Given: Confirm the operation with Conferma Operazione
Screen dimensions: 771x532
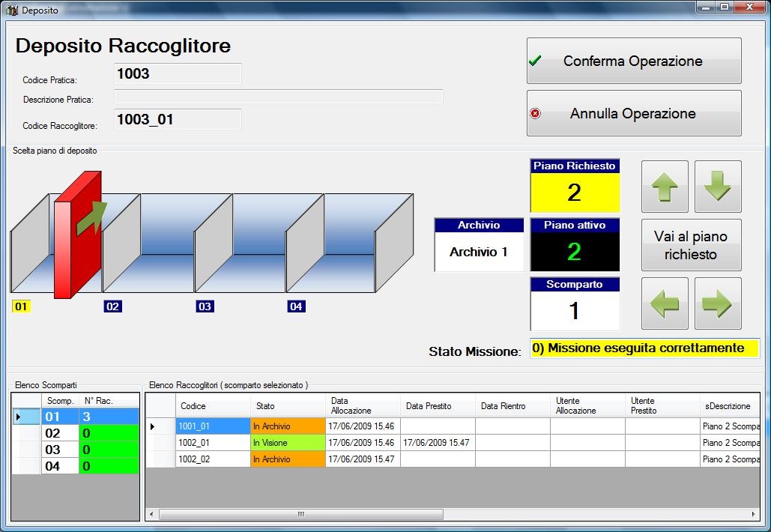Looking at the screenshot, I should [634, 61].
